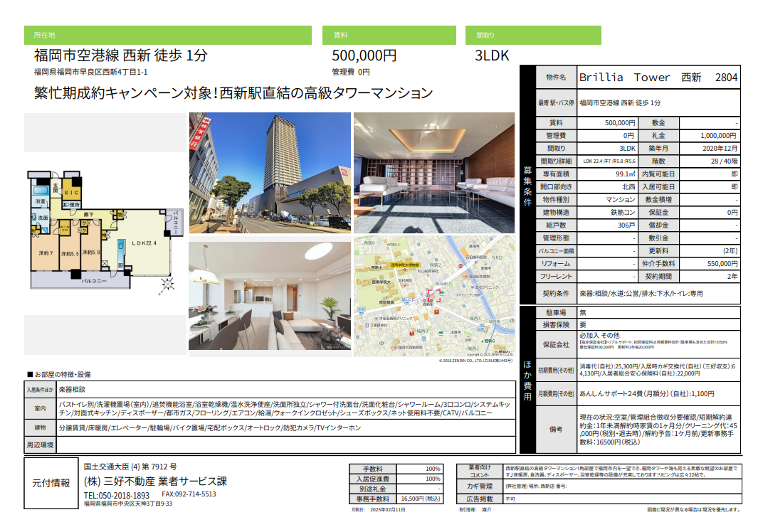Select the 築年月 value 2020年12月
Viewport: 763px width, 532px height.
pyautogui.click(x=720, y=149)
